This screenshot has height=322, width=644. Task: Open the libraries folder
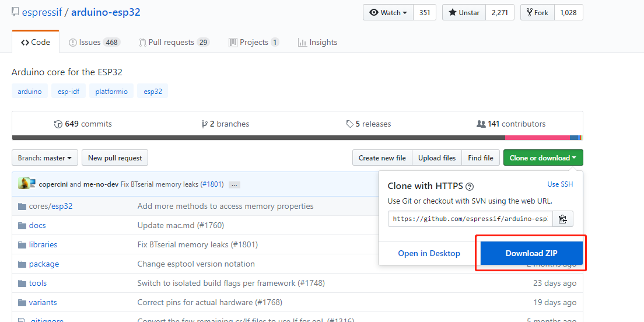(x=43, y=245)
